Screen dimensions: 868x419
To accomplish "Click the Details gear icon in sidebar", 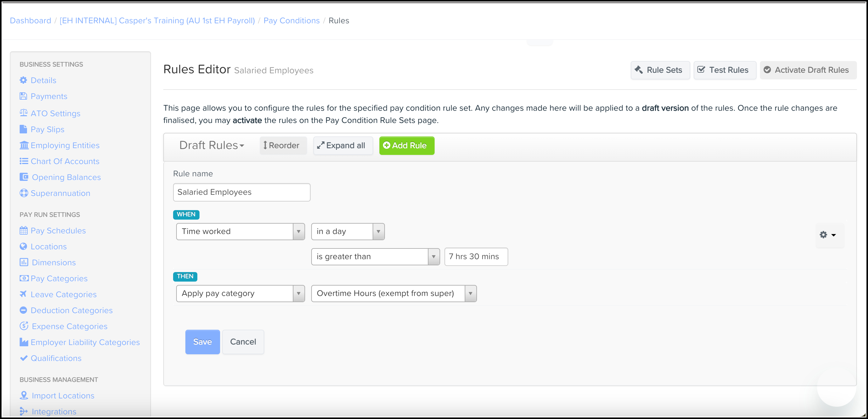I will (23, 80).
